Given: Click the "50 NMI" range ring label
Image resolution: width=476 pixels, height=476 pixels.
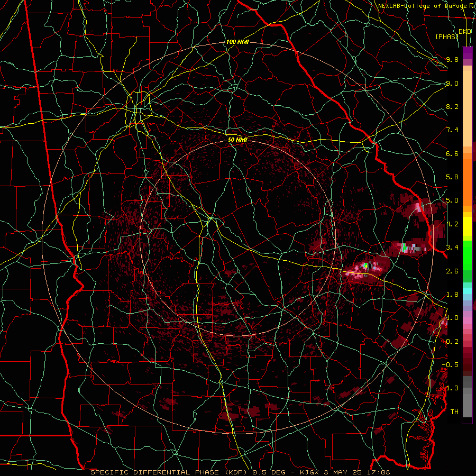Looking at the screenshot, I should point(237,140).
